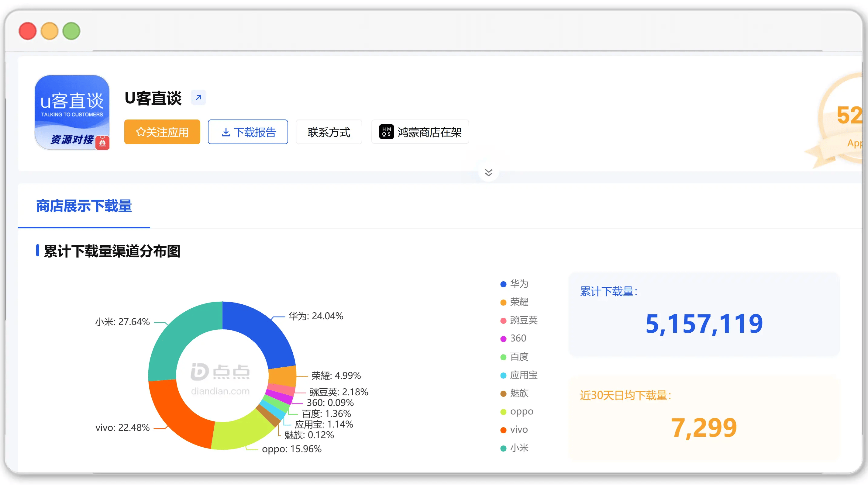The width and height of the screenshot is (868, 485).
Task: Click the 华为: 24.04% chart label
Action: tap(316, 316)
